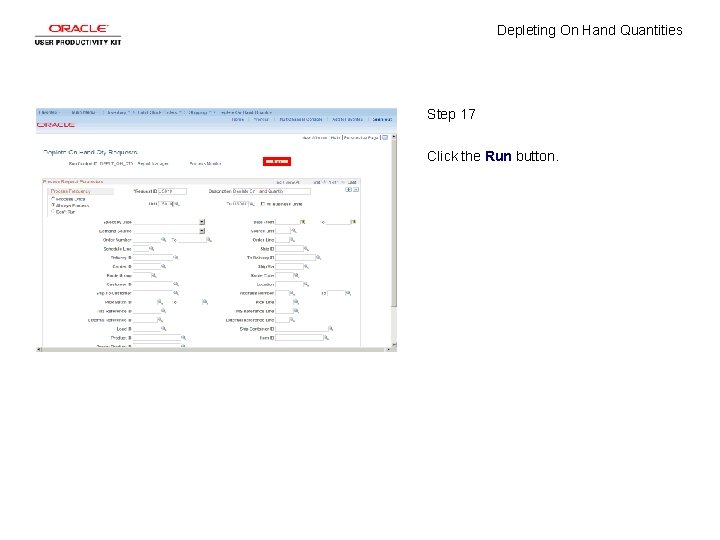
Task: Click into the Request ID field
Action: [x=172, y=191]
